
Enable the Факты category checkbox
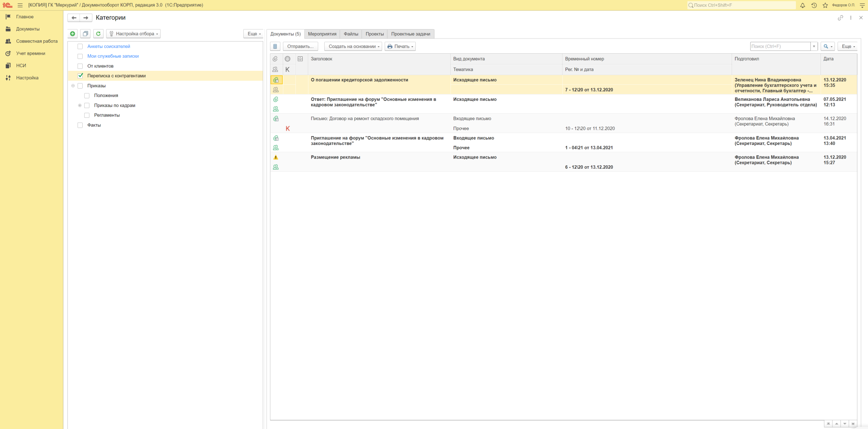[80, 125]
